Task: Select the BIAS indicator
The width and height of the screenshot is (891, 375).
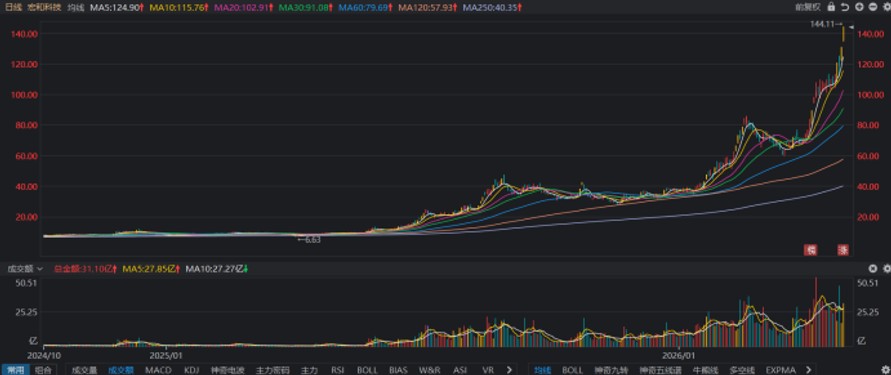Action: tap(398, 370)
